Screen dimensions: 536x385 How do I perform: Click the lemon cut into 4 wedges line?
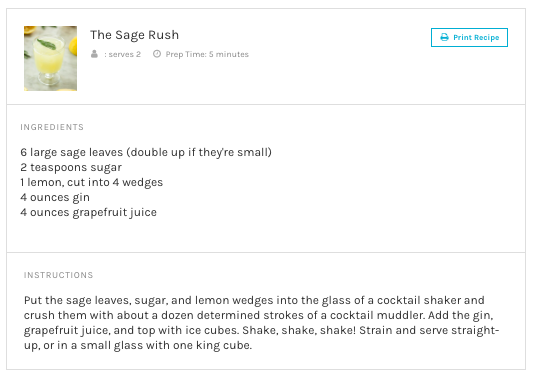point(92,182)
